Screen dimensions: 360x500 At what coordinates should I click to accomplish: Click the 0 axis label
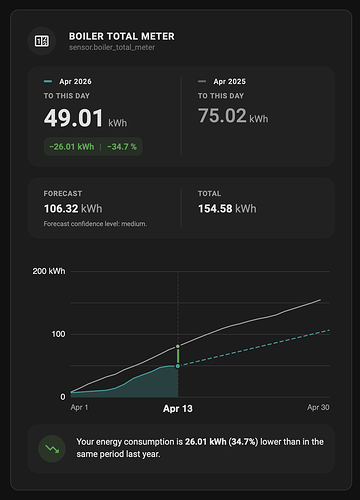(x=63, y=397)
